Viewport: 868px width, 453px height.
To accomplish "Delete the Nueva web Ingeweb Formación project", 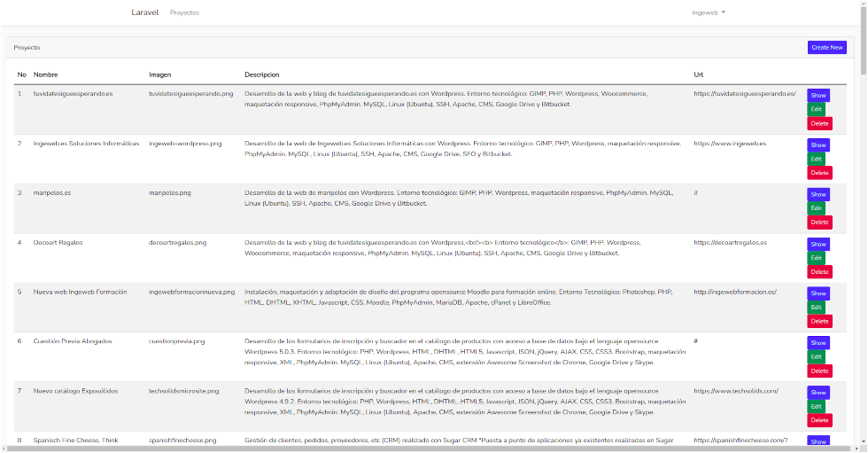I will tap(819, 321).
